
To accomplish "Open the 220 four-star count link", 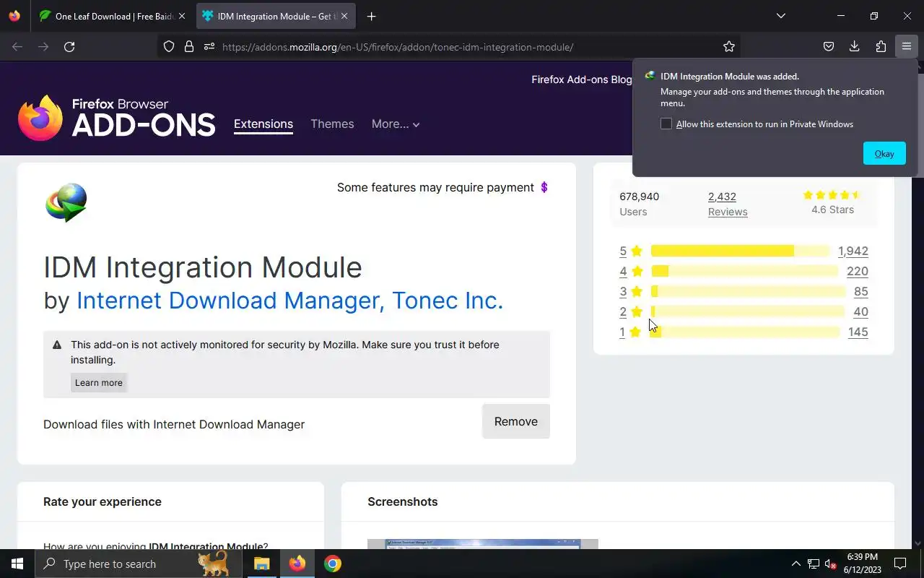I will click(858, 271).
